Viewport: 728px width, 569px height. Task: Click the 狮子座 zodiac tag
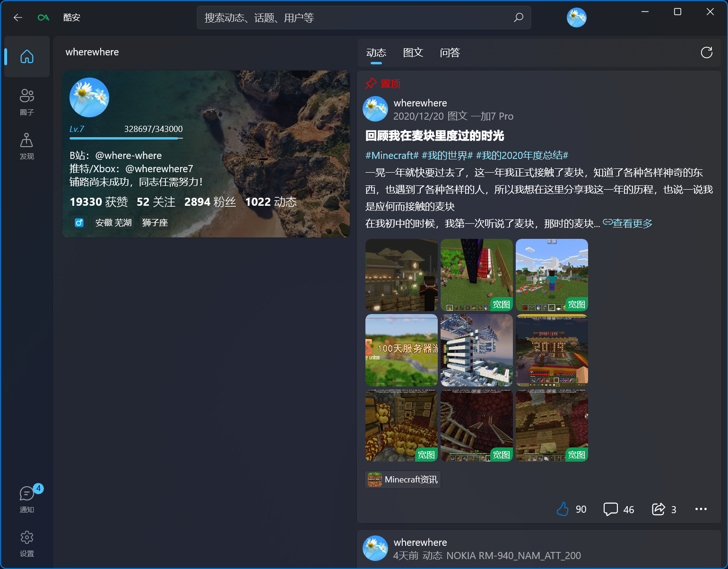(155, 222)
